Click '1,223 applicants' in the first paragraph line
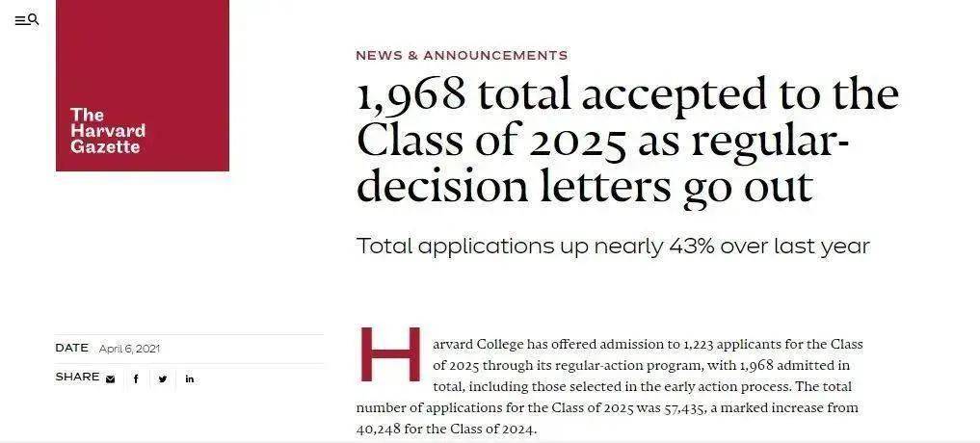Image resolution: width=980 pixels, height=443 pixels. 729,344
